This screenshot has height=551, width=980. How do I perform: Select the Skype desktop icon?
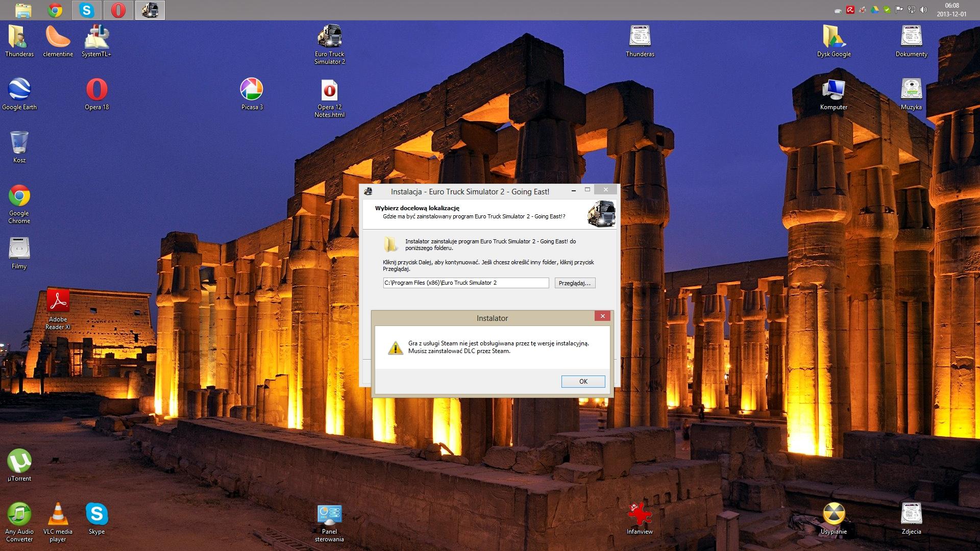point(96,518)
